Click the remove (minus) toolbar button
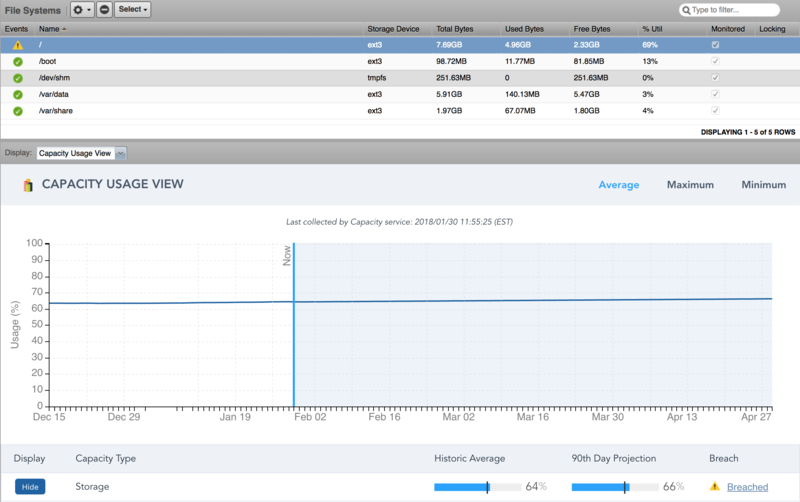800x502 pixels. click(x=104, y=10)
